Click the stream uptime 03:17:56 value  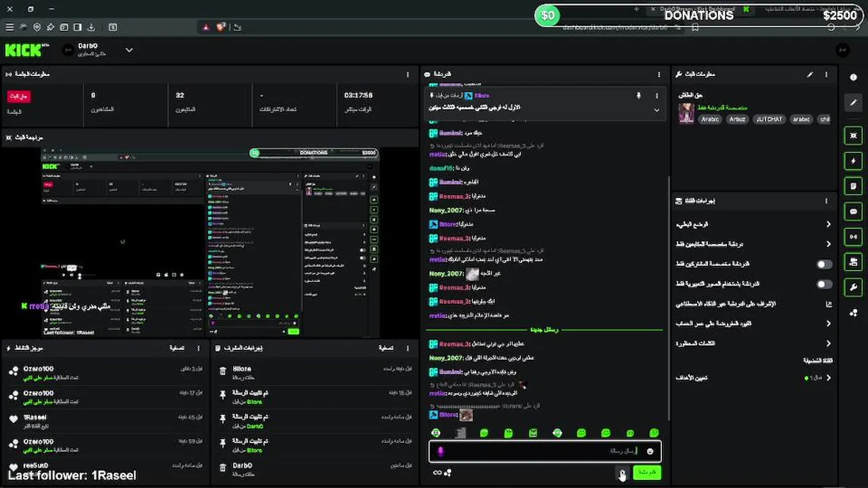point(358,96)
